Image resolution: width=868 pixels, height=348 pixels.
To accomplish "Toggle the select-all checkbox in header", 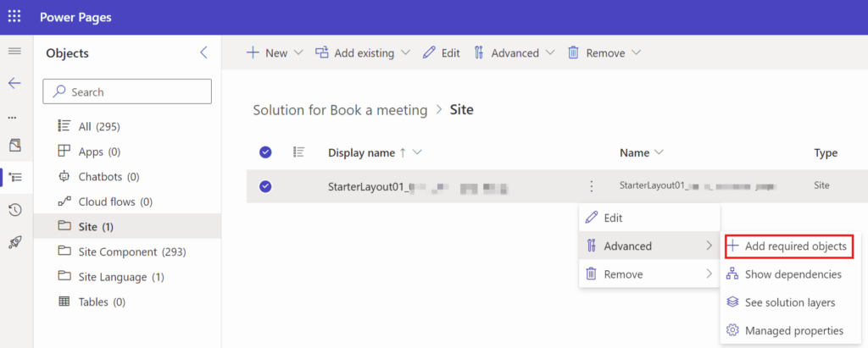I will [x=265, y=152].
